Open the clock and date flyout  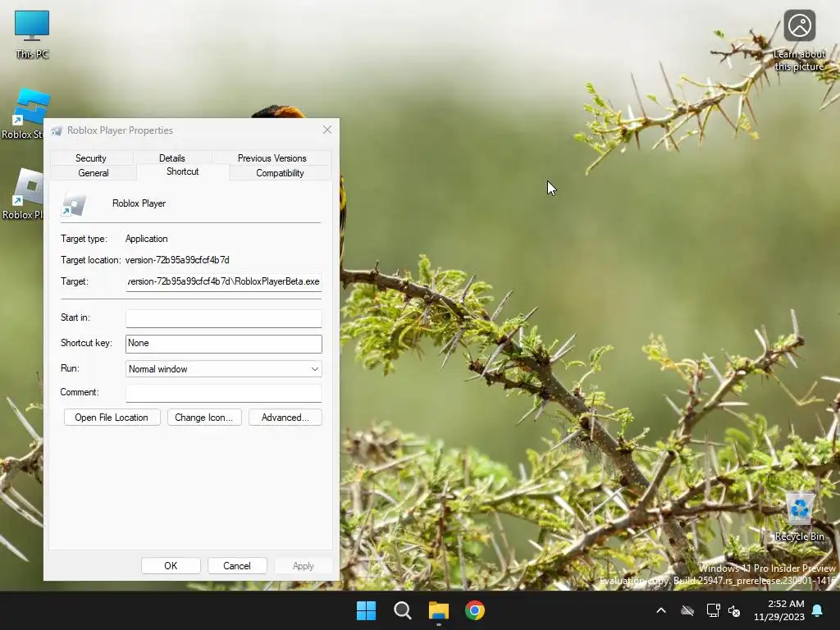point(779,610)
